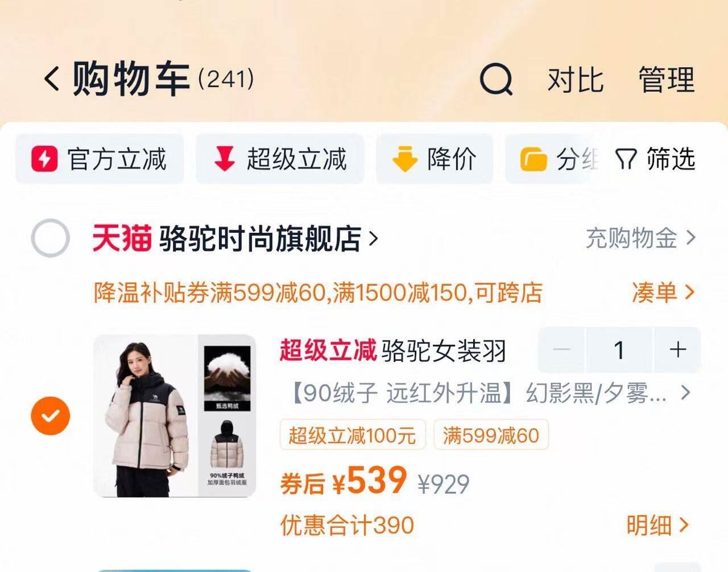Select all items from 骆驼时尚旗舰店

point(51,238)
